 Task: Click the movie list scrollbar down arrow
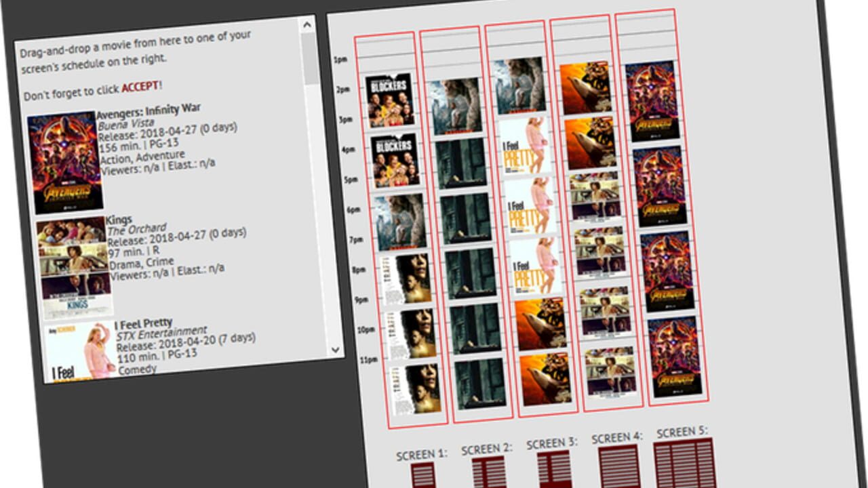(335, 350)
